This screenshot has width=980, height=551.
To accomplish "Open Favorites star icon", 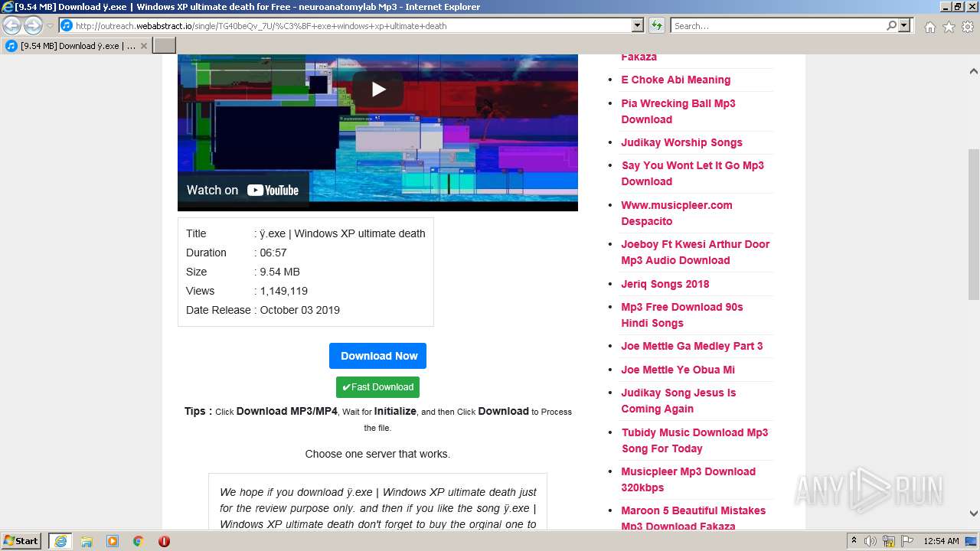I will (x=949, y=27).
